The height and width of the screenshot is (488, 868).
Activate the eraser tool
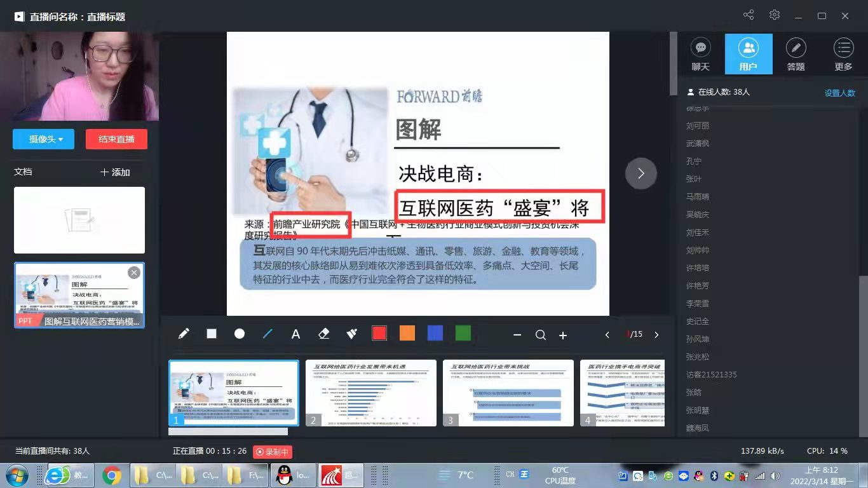323,334
